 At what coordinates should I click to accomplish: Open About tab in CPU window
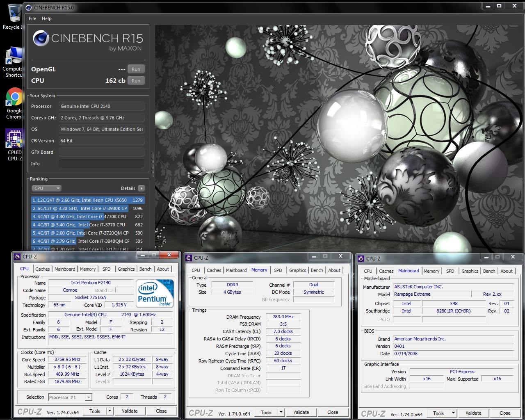[163, 269]
